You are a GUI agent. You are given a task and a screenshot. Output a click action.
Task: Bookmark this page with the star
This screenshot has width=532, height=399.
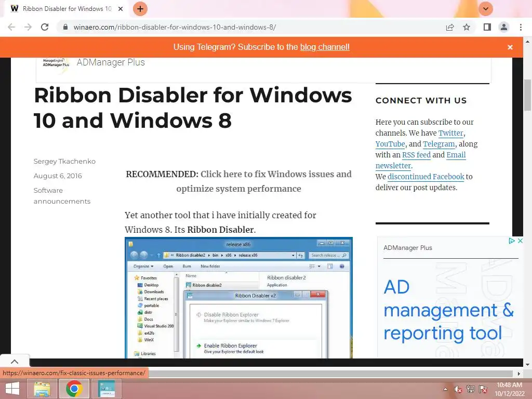click(x=467, y=27)
